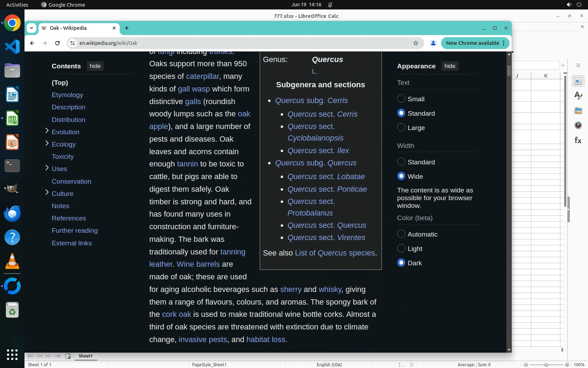This screenshot has height=368, width=588.
Task: Choose Standard width radio button
Action: (x=401, y=162)
